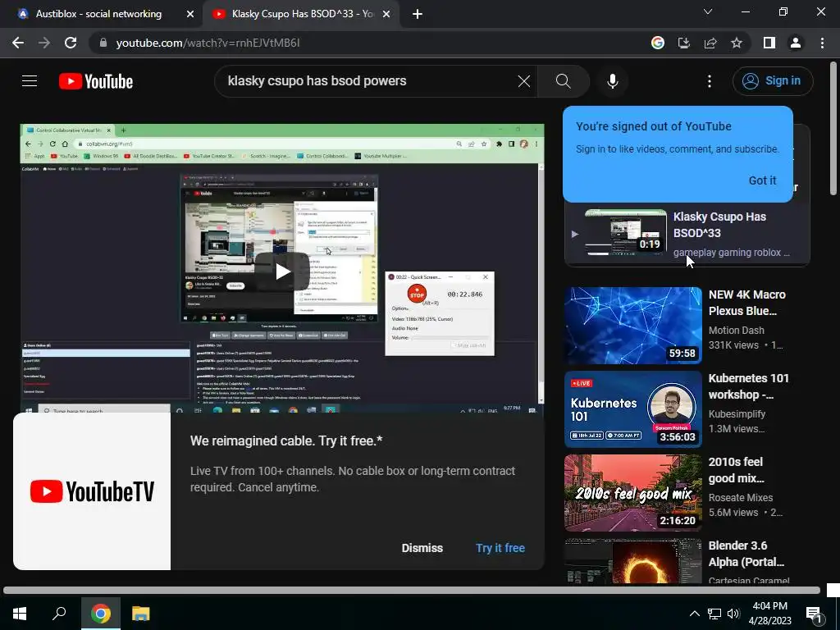View site info via padlock icon

103,43
